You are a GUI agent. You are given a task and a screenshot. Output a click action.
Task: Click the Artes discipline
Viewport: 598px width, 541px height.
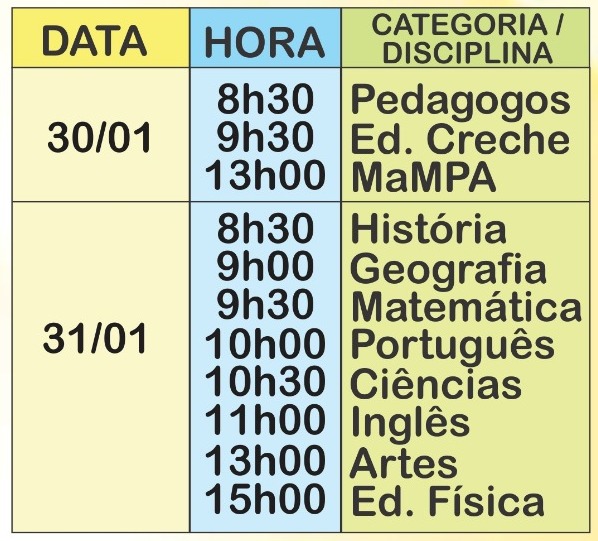403,463
